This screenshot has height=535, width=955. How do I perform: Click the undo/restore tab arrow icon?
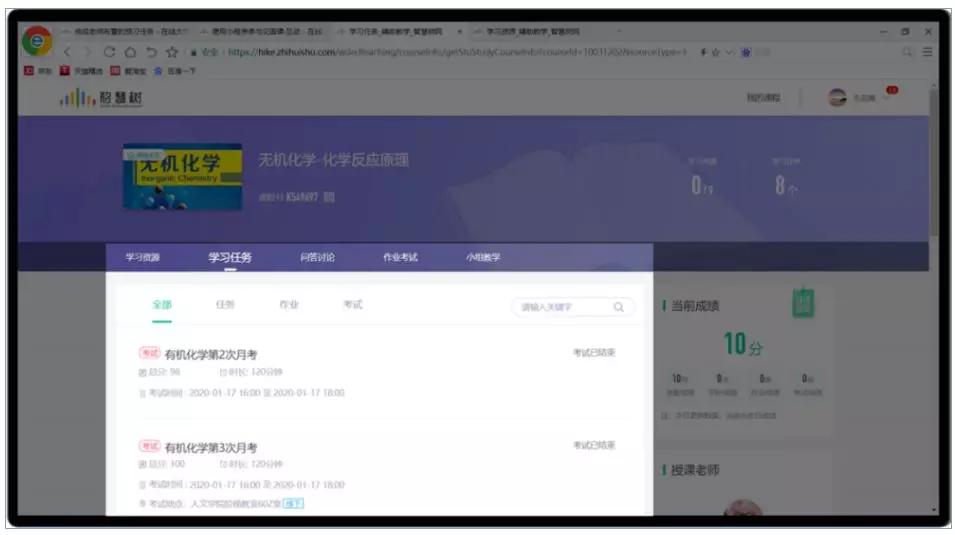click(151, 52)
